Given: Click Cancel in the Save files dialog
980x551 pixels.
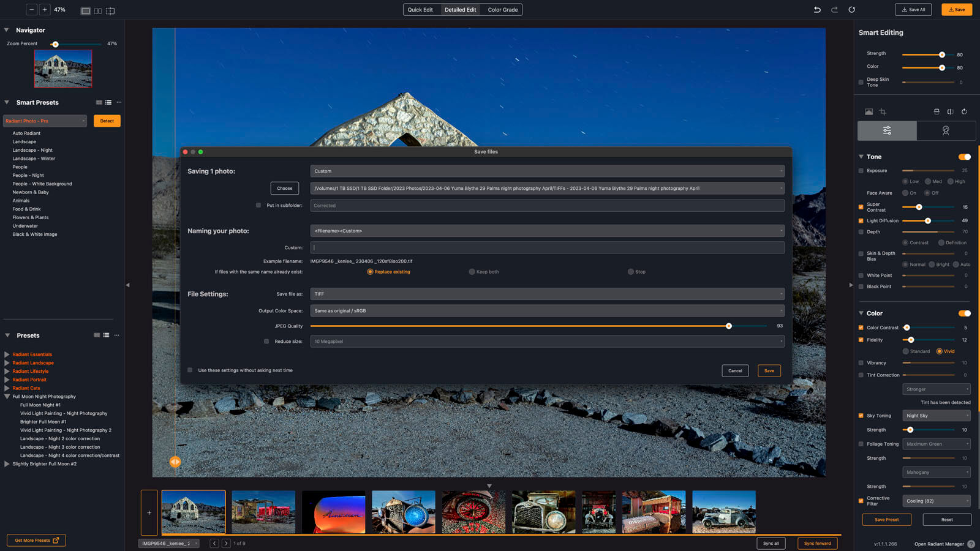Looking at the screenshot, I should 735,370.
